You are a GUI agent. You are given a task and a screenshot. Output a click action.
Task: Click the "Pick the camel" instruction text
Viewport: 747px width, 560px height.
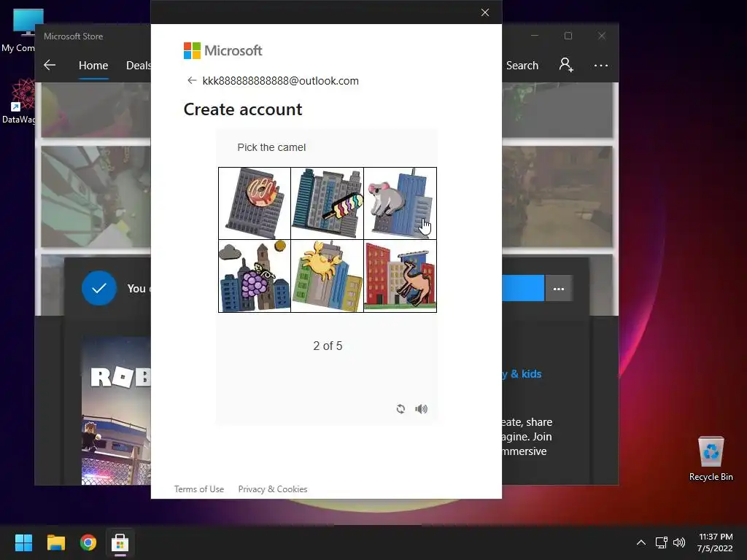click(271, 147)
